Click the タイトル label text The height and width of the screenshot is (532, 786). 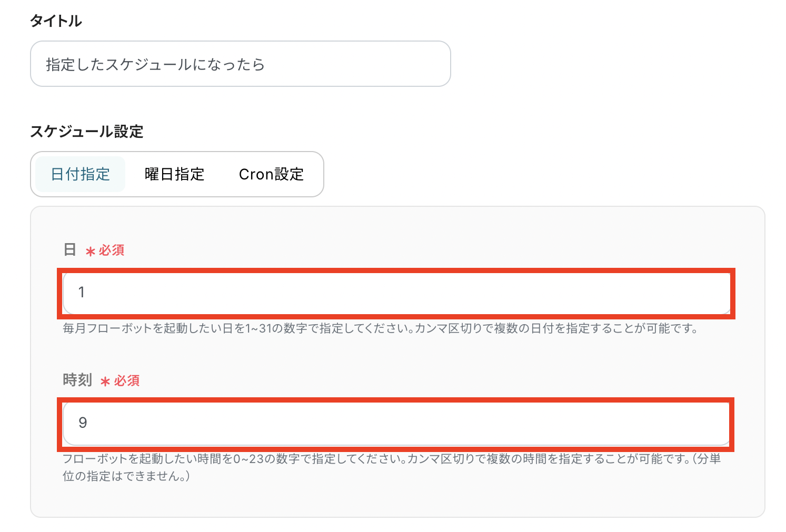pyautogui.click(x=56, y=21)
